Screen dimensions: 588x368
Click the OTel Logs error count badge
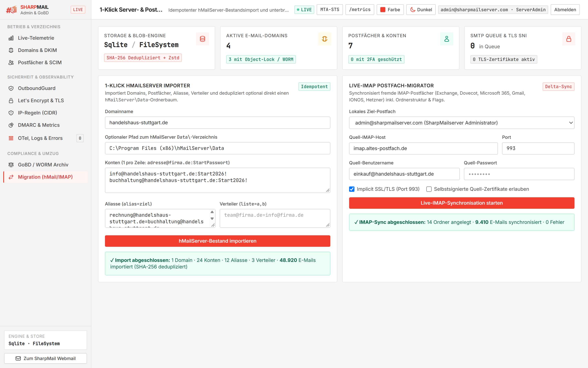click(x=80, y=138)
